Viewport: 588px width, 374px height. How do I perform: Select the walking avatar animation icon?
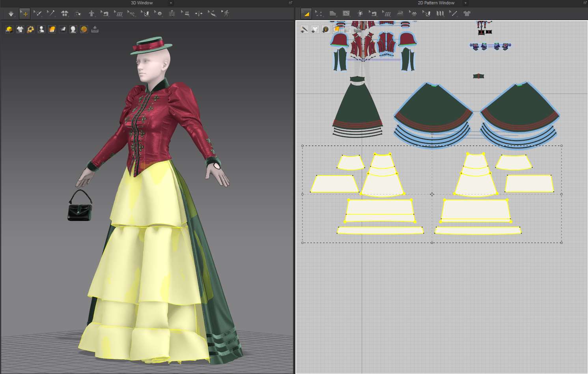(x=226, y=14)
